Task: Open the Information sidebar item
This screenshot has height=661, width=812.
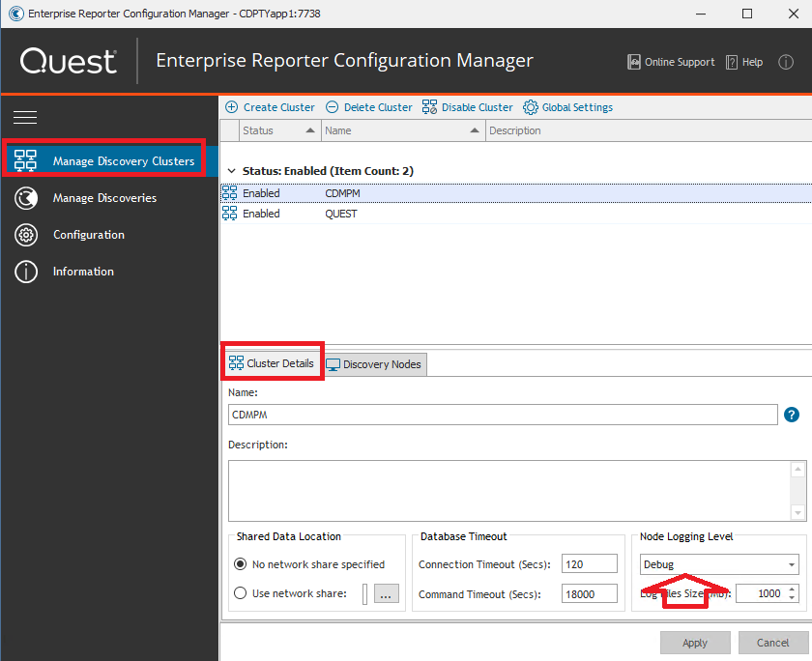Action: click(x=83, y=272)
